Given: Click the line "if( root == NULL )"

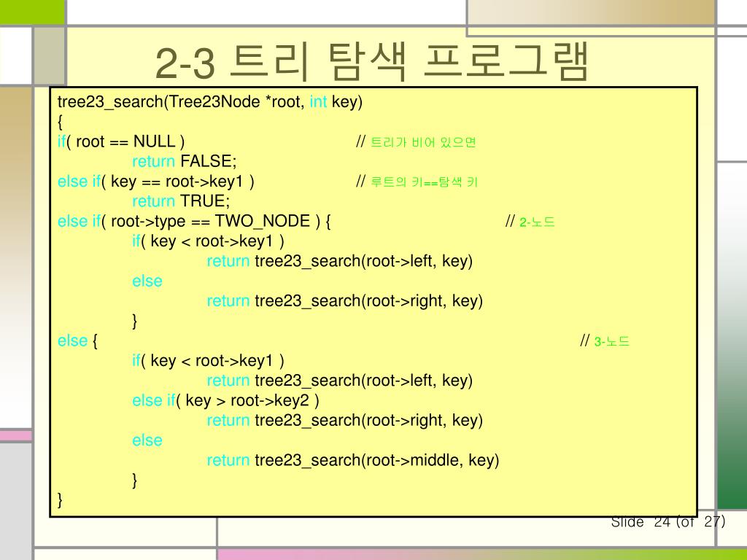Looking at the screenshot, I should pos(121,142).
